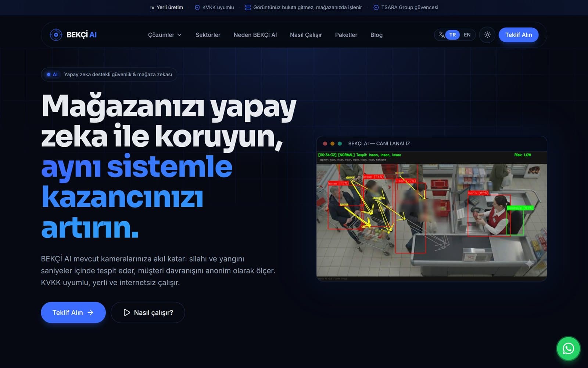Click the TSARA Group güvencesi check icon
The width and height of the screenshot is (588, 368).
pos(376,7)
